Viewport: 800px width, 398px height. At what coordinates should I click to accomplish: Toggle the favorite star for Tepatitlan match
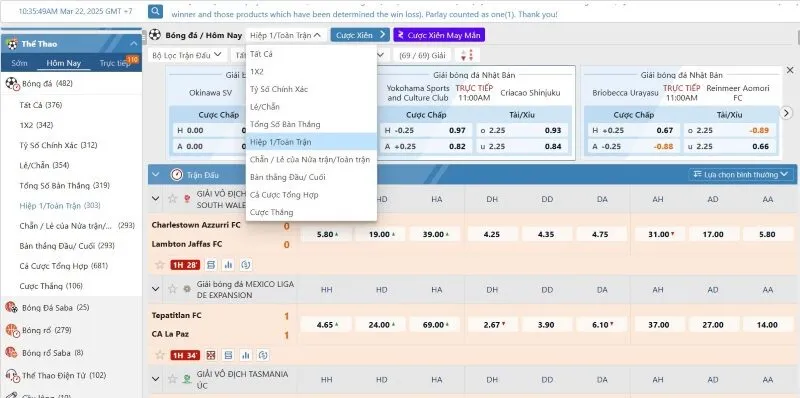160,355
